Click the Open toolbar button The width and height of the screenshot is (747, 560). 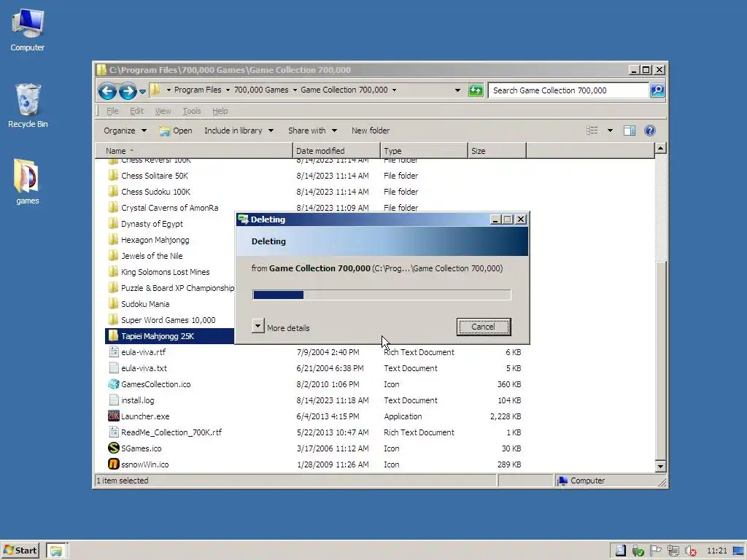point(175,131)
